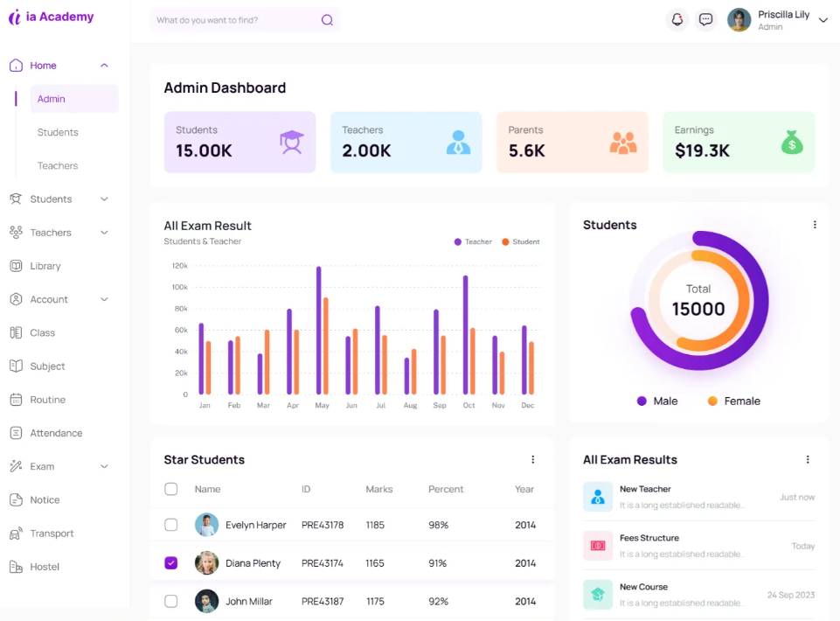Click the Male legend color dot
Viewport: 840px width, 621px height.
pyautogui.click(x=642, y=401)
